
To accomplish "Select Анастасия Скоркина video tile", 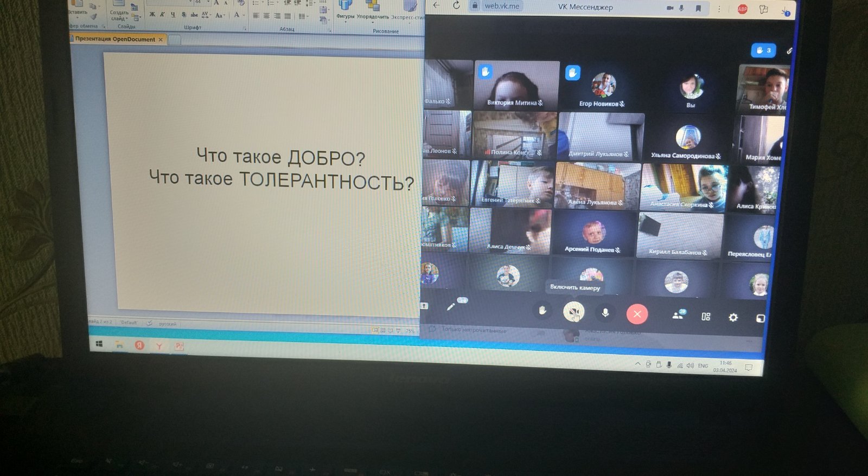I will point(684,187).
